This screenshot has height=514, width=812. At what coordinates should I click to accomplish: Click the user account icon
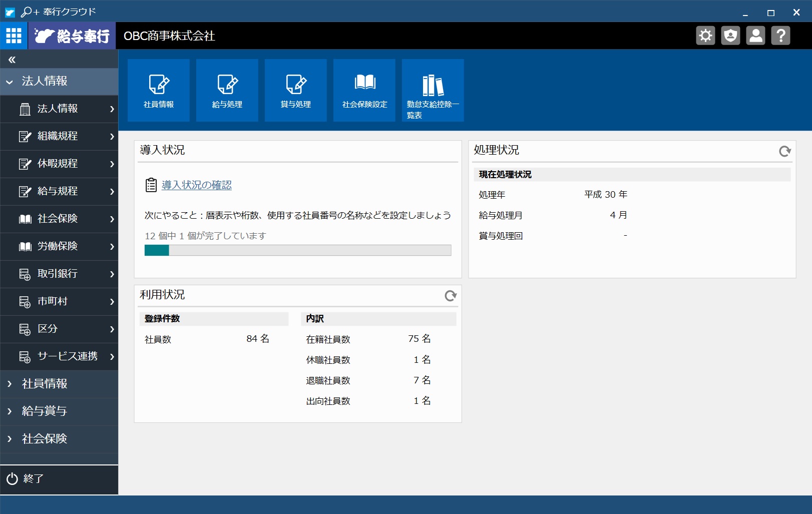coord(756,36)
